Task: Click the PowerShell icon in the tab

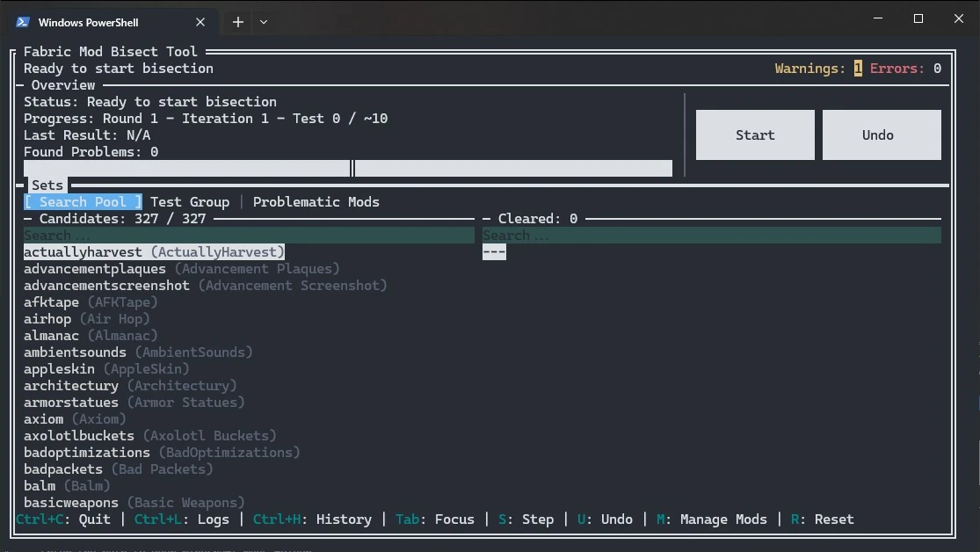Action: click(23, 22)
